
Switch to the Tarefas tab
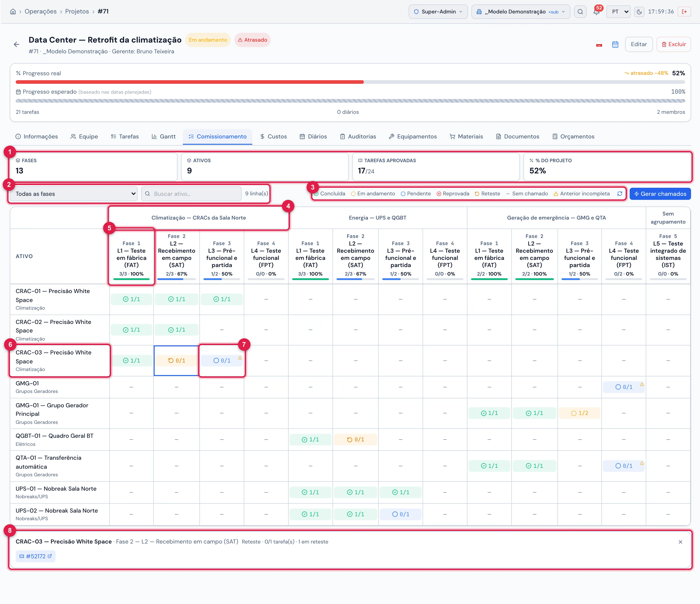pyautogui.click(x=125, y=136)
